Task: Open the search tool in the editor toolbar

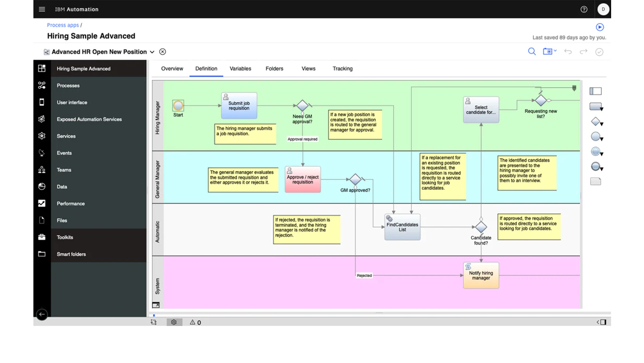Action: [532, 52]
